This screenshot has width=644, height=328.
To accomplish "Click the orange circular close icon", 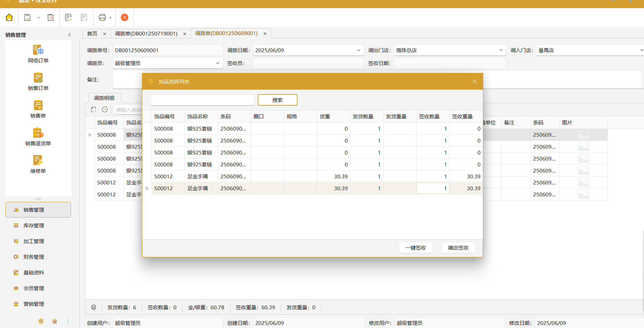I will [x=125, y=17].
